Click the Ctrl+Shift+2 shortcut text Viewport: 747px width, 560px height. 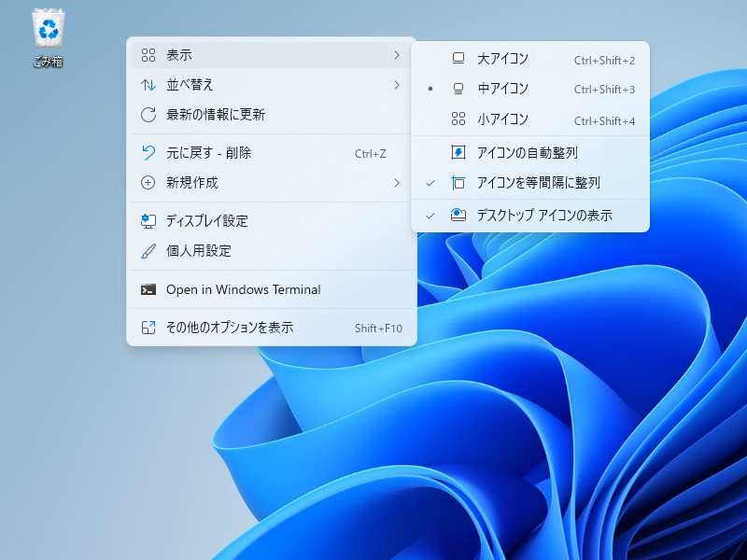pos(604,61)
